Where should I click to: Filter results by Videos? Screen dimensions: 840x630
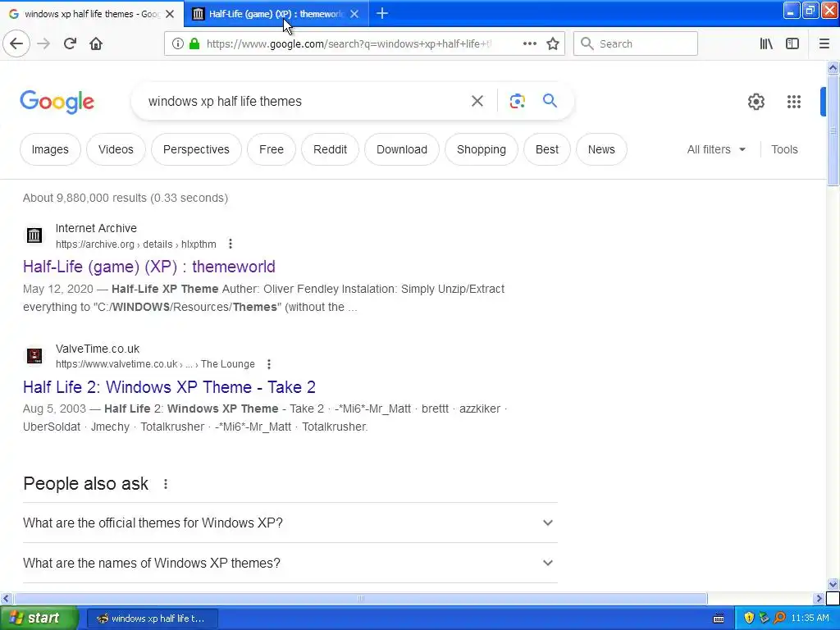point(116,149)
